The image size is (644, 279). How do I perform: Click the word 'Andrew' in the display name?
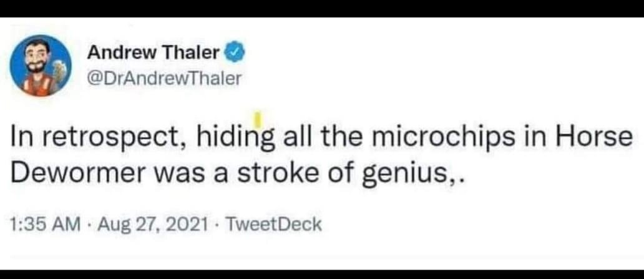pyautogui.click(x=121, y=53)
